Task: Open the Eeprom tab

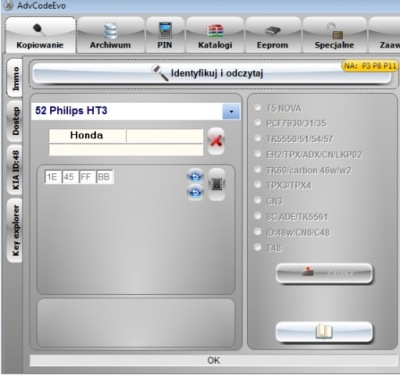Action: [x=273, y=35]
